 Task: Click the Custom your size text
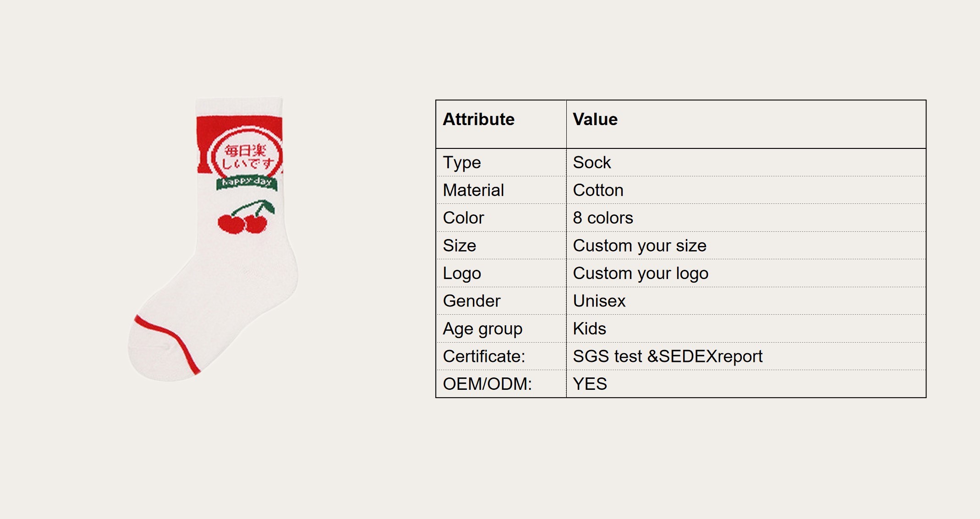point(640,246)
